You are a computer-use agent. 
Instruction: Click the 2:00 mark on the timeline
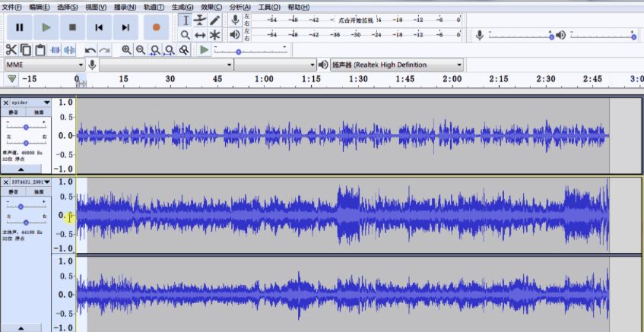point(452,79)
